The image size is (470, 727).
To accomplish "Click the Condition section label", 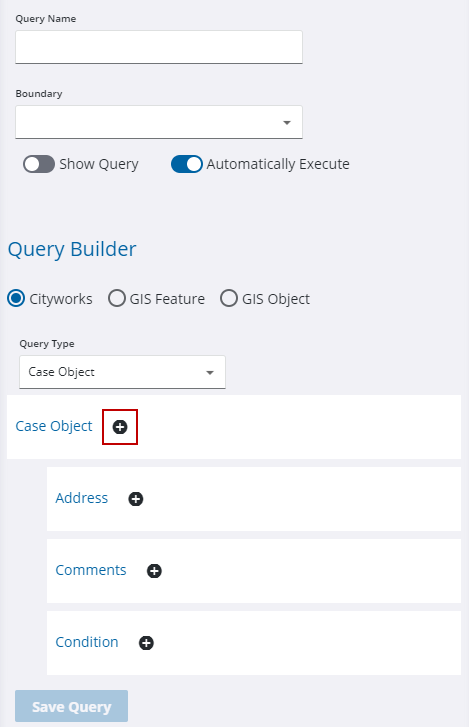I will 87,642.
